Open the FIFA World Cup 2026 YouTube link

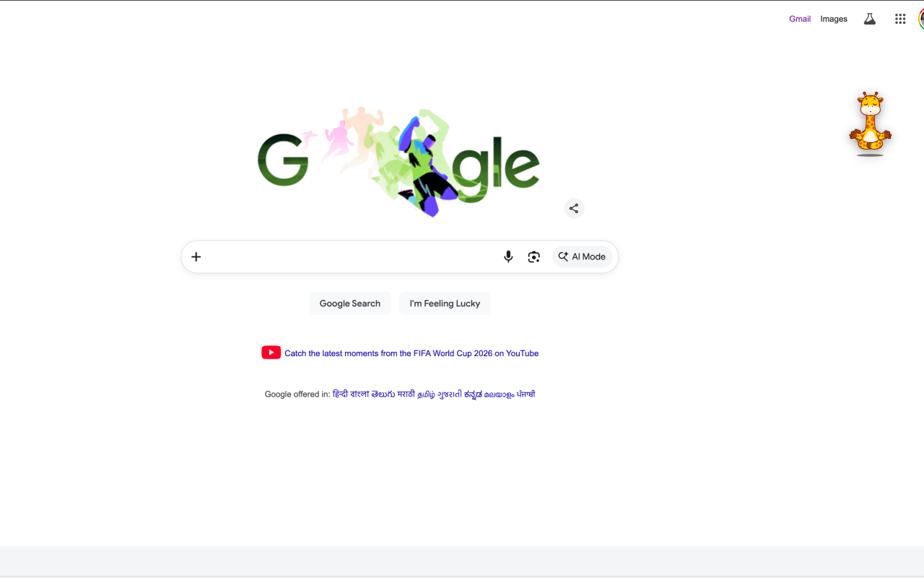(411, 353)
